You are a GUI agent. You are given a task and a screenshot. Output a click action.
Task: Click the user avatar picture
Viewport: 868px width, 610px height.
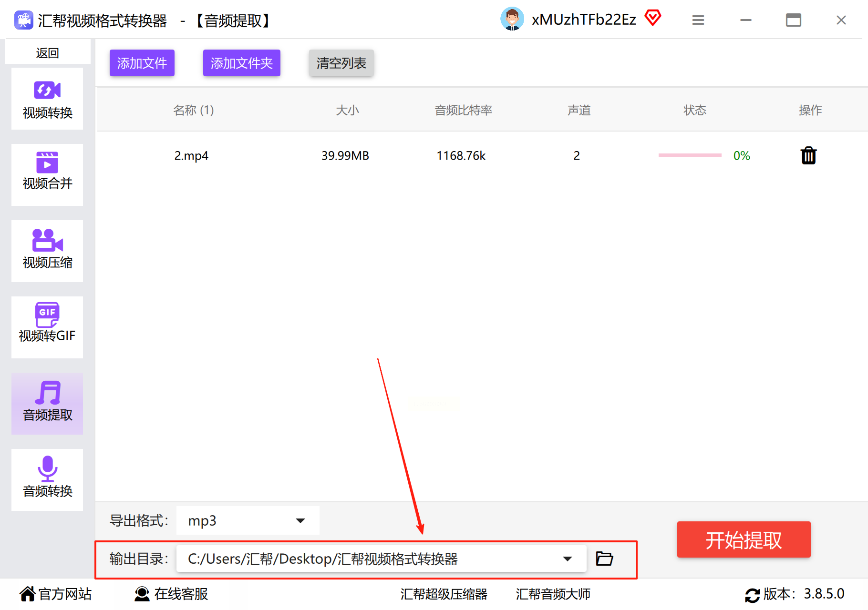pyautogui.click(x=512, y=19)
